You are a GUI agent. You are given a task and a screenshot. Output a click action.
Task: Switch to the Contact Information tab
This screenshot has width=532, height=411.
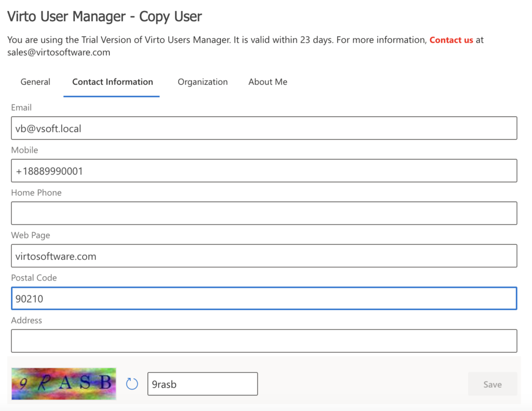[x=112, y=82]
